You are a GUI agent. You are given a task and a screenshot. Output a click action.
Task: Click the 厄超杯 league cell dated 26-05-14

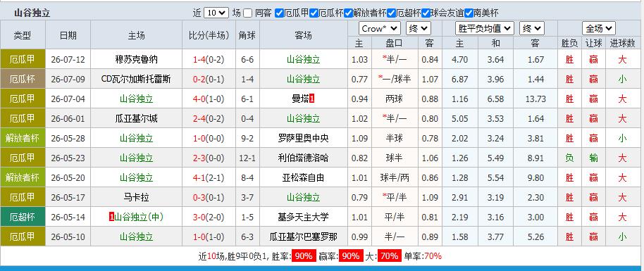tap(23, 217)
